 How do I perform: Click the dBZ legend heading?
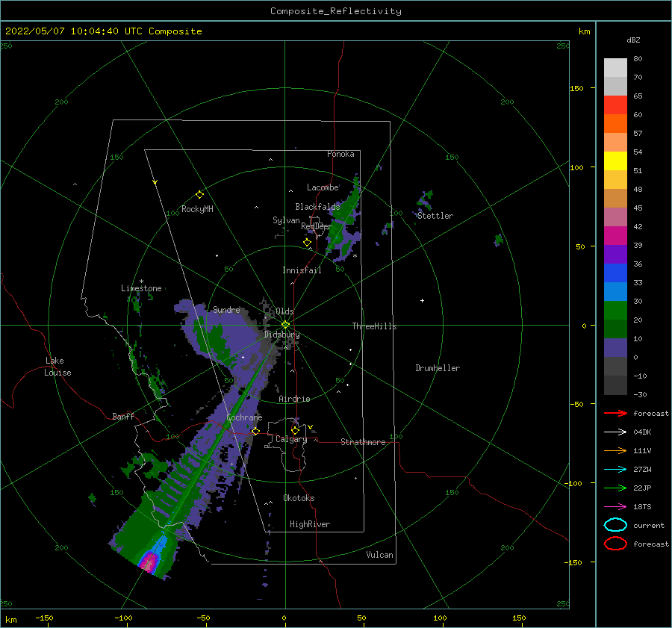point(633,40)
